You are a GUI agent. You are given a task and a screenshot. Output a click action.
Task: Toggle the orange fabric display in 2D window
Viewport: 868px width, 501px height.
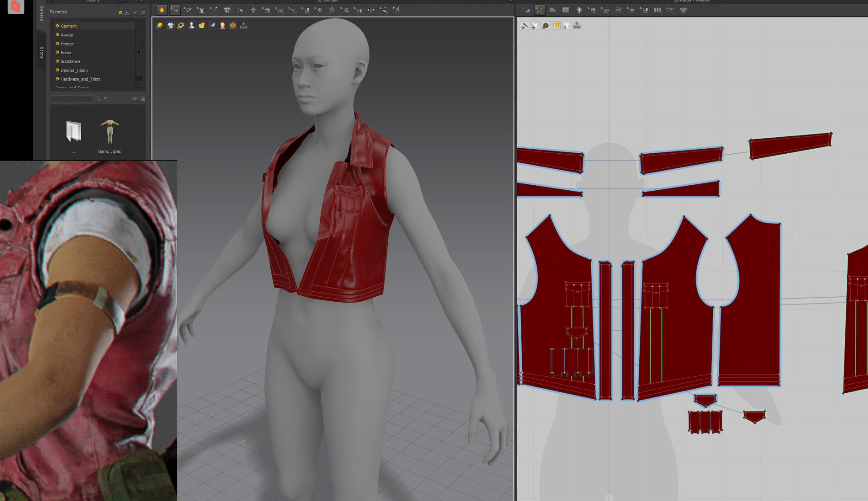pyautogui.click(x=556, y=26)
